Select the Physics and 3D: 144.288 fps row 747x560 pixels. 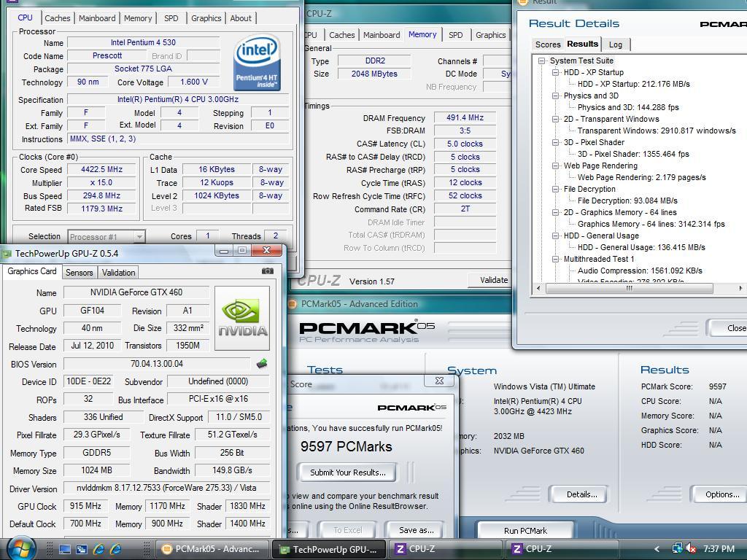point(628,107)
